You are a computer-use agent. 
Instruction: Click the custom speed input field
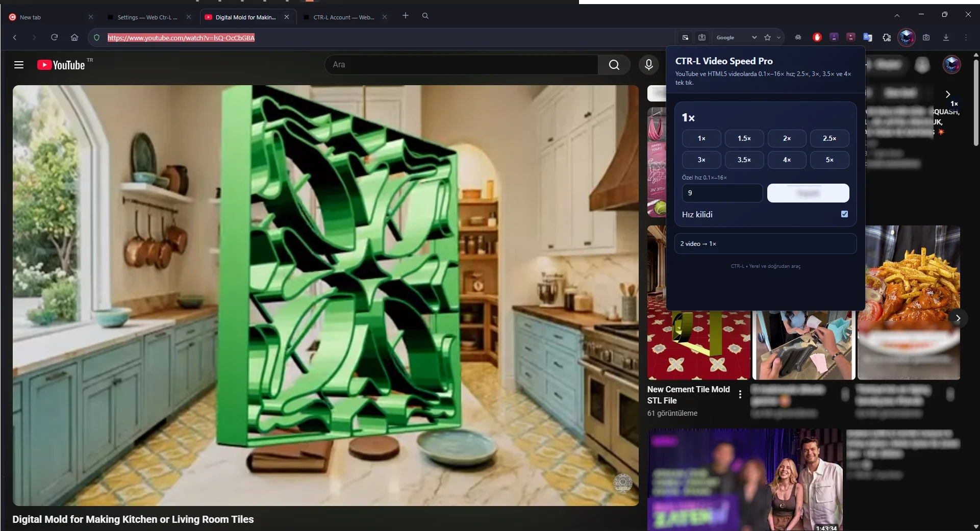tap(722, 193)
